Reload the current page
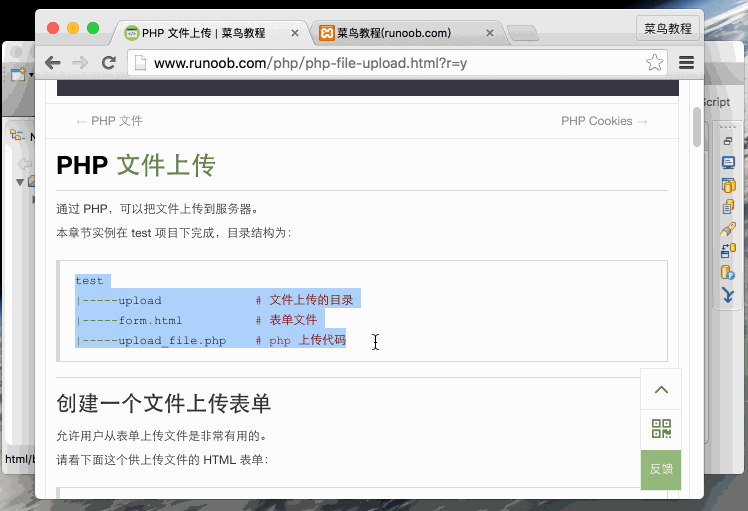 (109, 63)
